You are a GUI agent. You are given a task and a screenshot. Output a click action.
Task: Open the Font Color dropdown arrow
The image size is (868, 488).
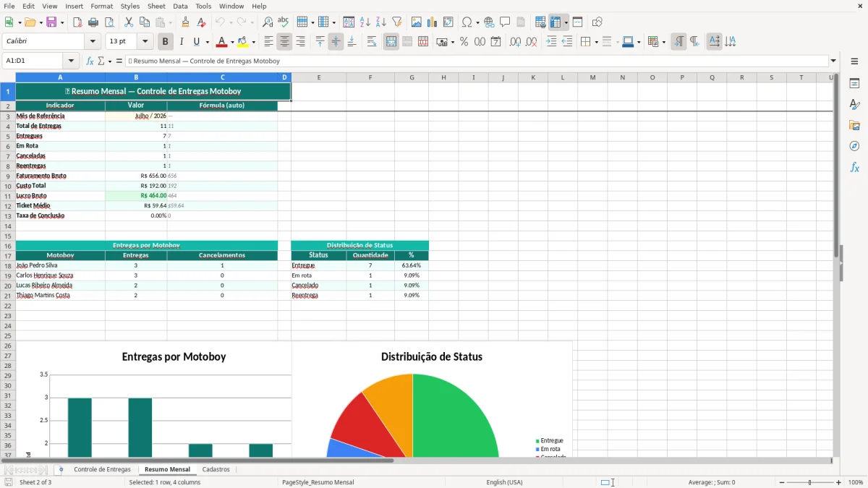[x=232, y=42]
